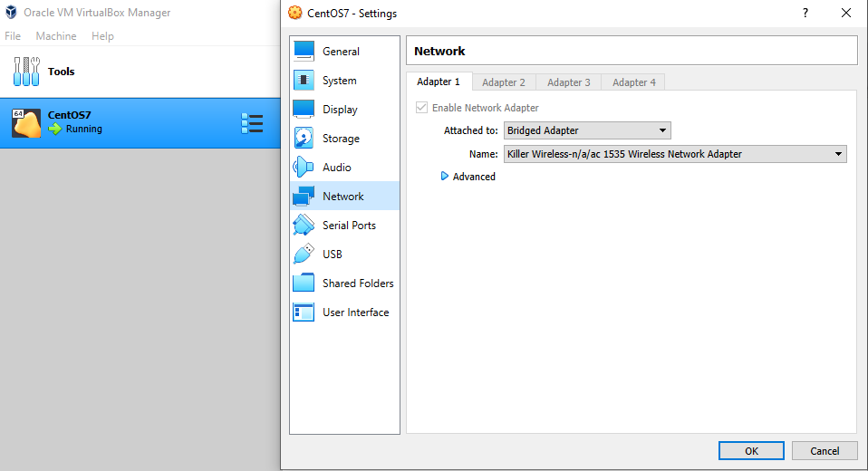Click the Network monitors icon
The width and height of the screenshot is (868, 471).
click(304, 196)
